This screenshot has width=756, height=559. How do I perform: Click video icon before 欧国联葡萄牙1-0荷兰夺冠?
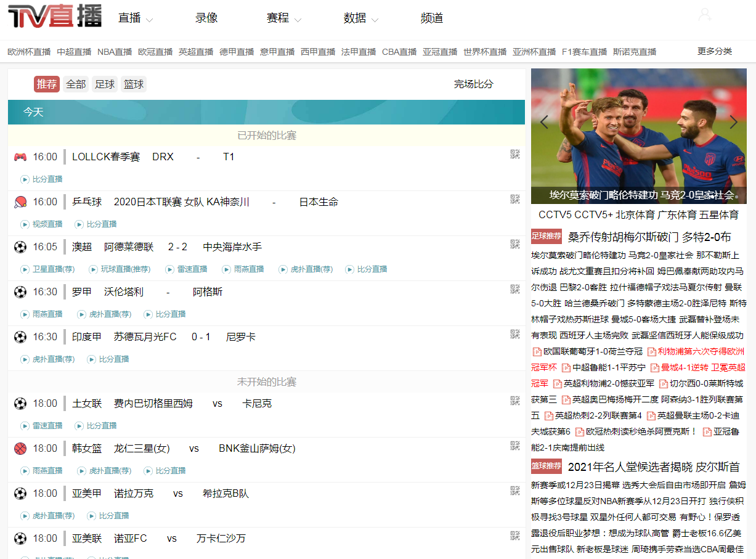(537, 351)
